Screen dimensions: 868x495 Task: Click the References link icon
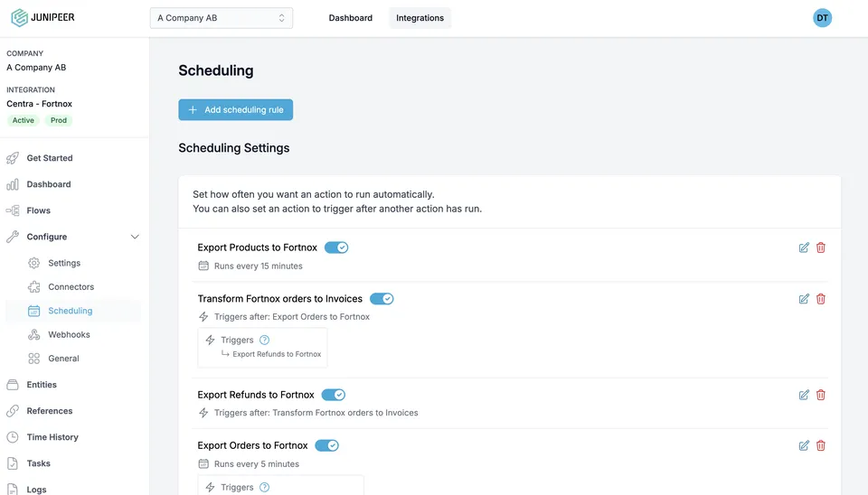[12, 411]
